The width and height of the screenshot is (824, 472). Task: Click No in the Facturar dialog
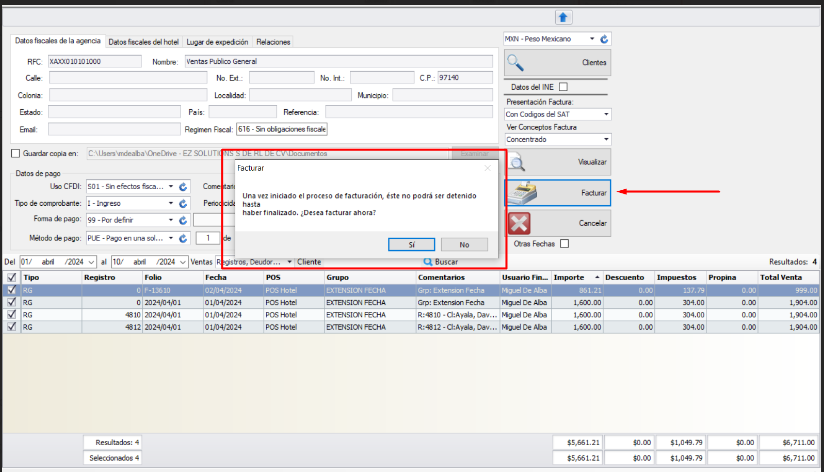464,244
